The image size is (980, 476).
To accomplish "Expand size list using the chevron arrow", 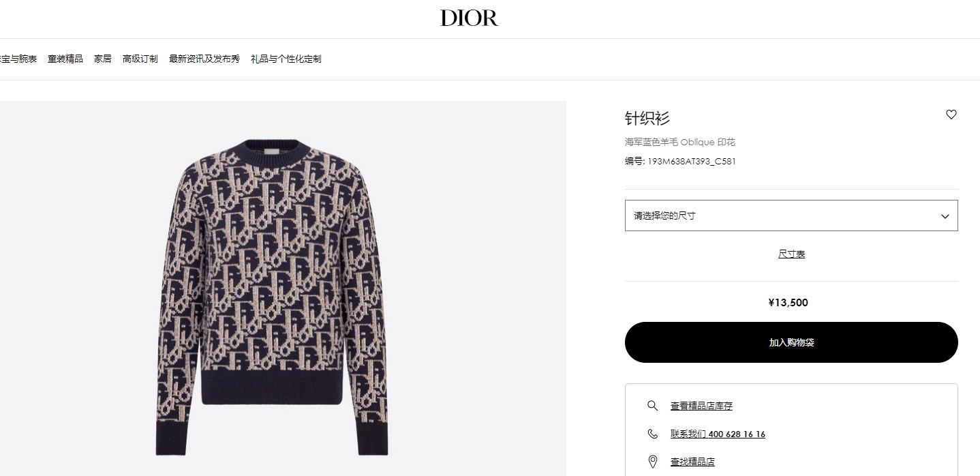I will point(945,216).
